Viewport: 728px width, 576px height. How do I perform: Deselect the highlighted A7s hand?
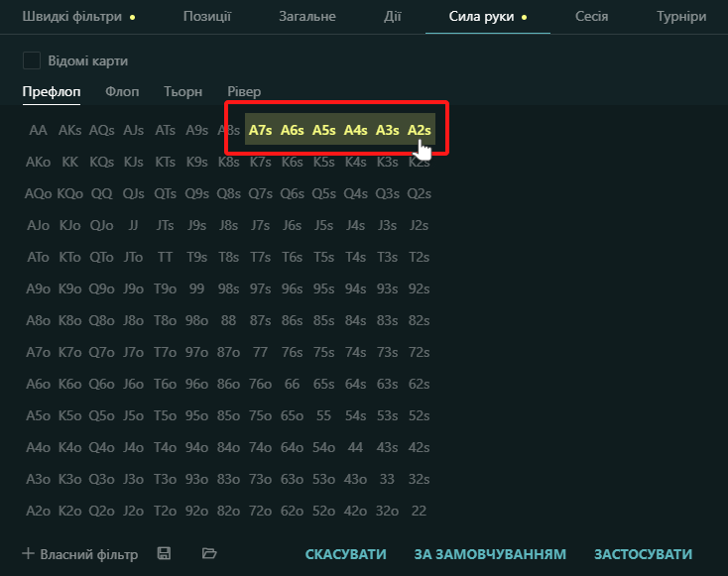pos(261,131)
